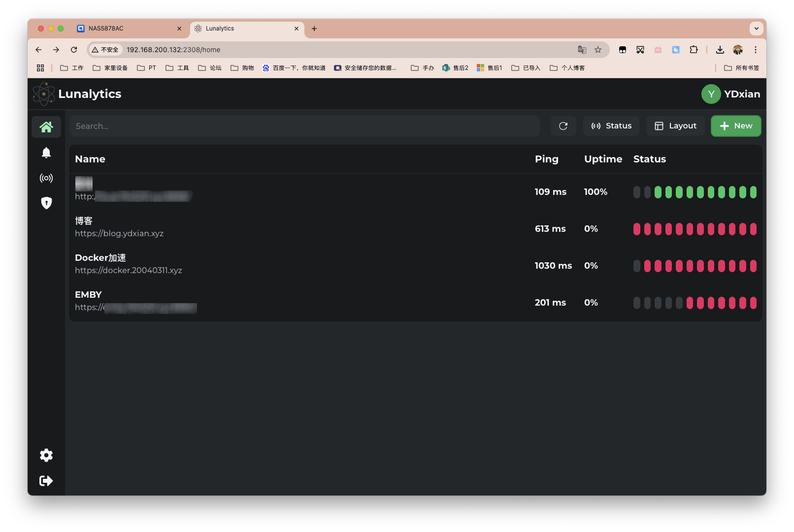Viewport: 794px width, 532px height.
Task: Focus the monitor Search field
Action: (304, 126)
